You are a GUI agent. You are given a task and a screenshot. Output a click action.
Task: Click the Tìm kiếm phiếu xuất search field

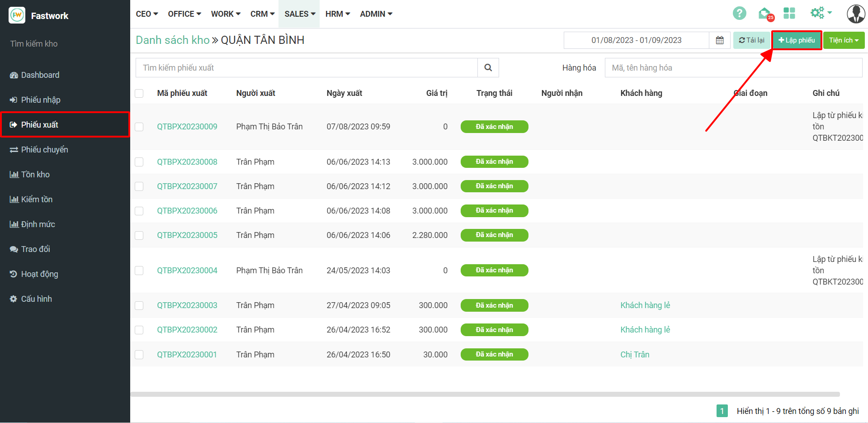[x=307, y=68]
